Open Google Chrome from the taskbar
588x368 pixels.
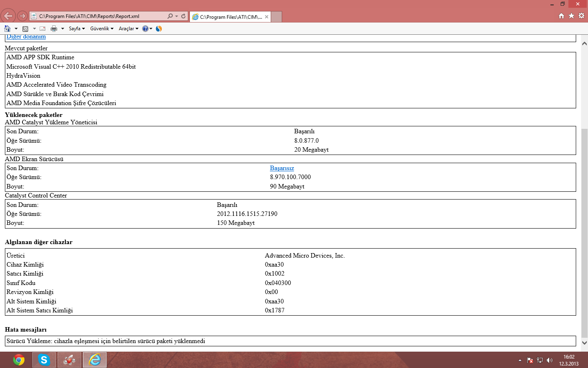click(19, 360)
